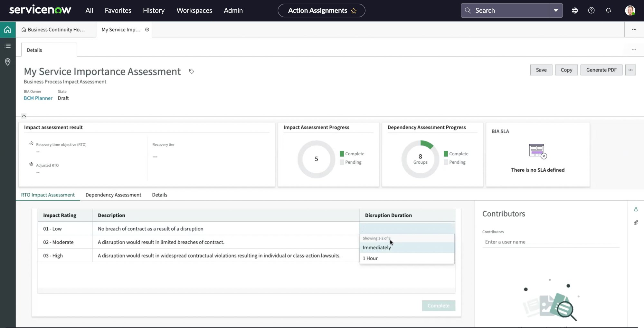
Task: Open the help question mark icon
Action: (x=592, y=10)
